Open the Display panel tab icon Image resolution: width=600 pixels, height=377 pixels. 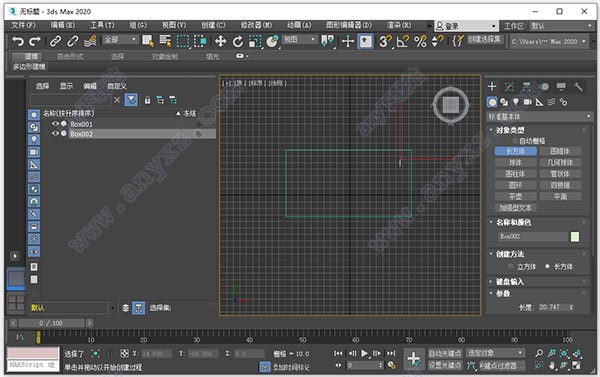pos(561,87)
